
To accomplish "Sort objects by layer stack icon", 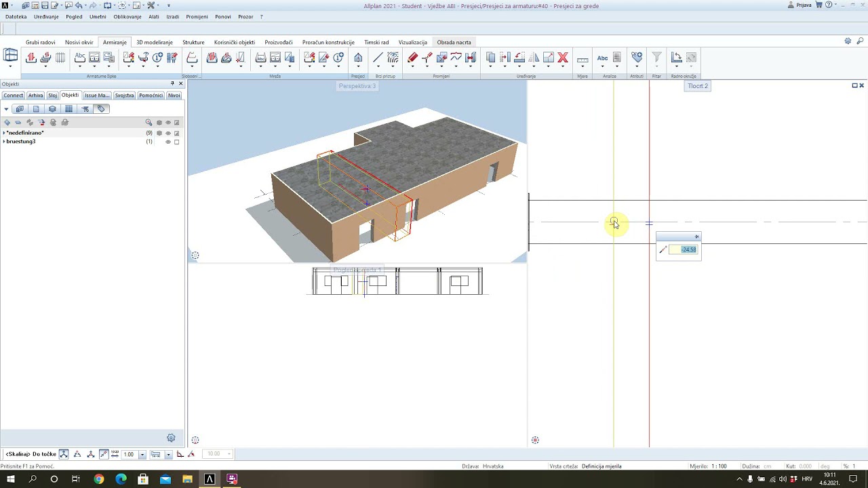I will tap(52, 109).
